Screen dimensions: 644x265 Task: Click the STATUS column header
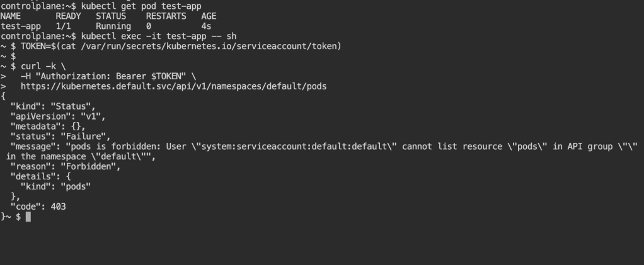point(110,16)
